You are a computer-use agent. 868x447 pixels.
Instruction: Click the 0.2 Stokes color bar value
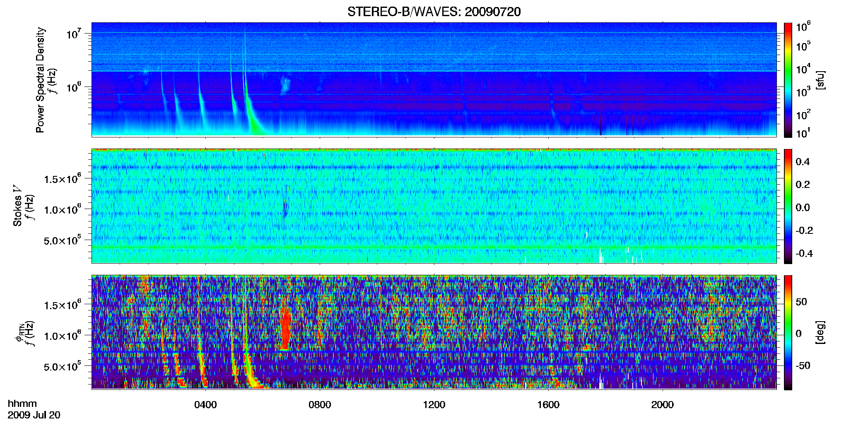[803, 185]
